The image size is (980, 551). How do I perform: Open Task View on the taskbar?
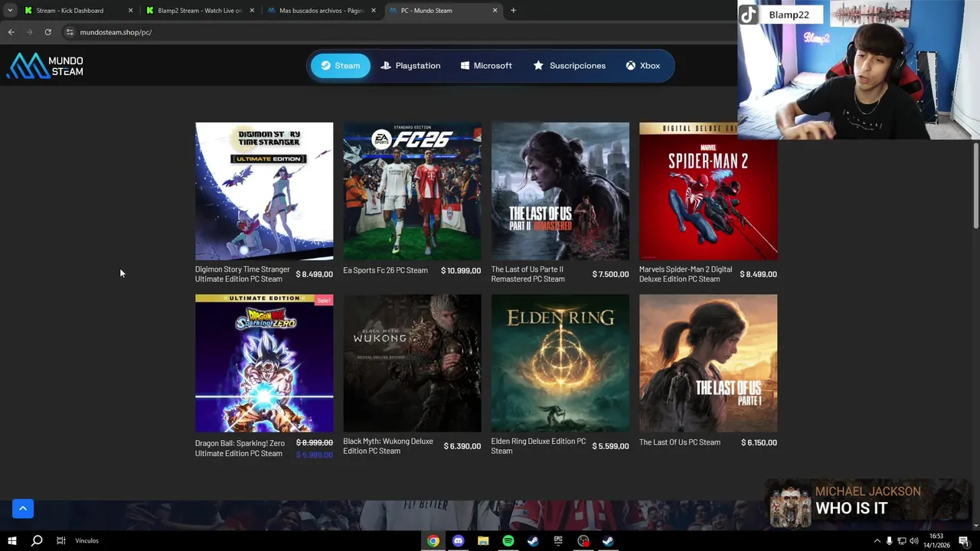coord(60,540)
